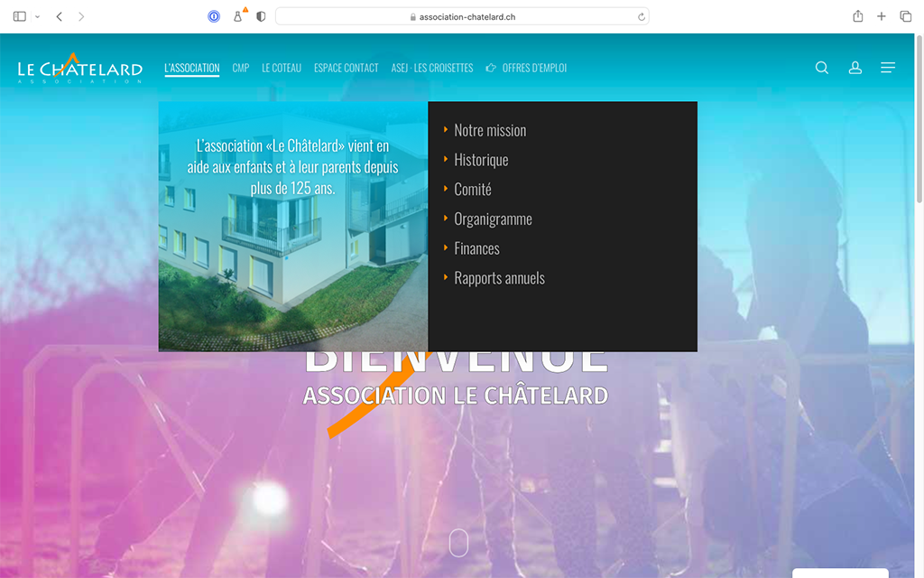This screenshot has height=578, width=924.
Task: Open the Rapports annuels link
Action: [x=499, y=277]
